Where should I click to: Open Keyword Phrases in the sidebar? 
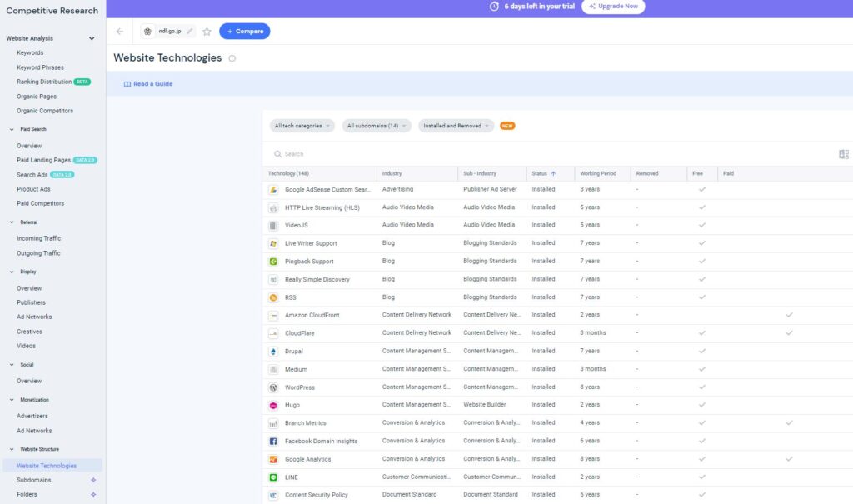[x=40, y=67]
